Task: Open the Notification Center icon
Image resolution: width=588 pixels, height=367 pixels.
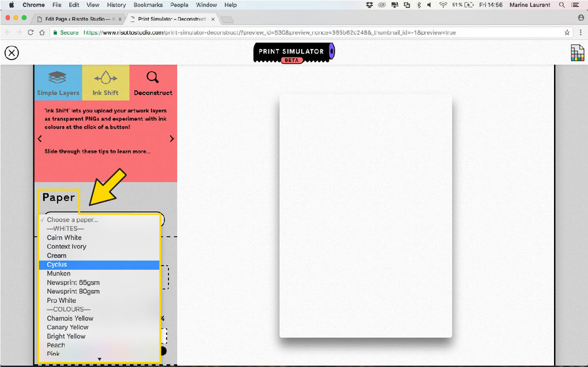Action: (575, 5)
